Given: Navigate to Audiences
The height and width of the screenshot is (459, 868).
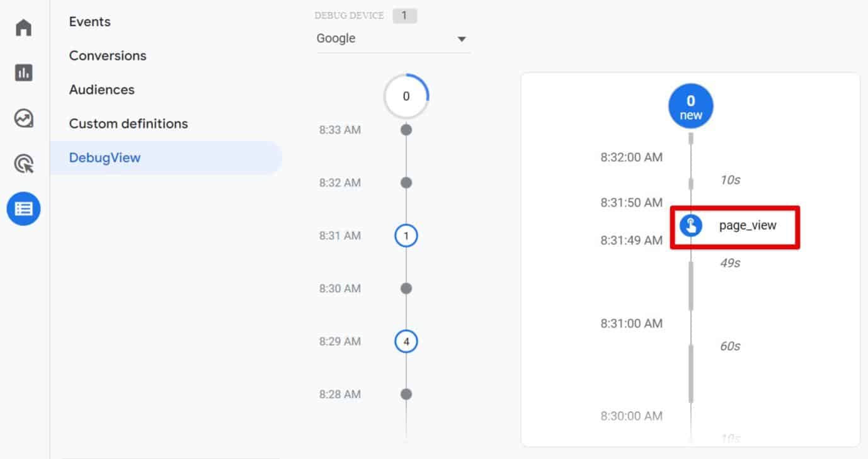Looking at the screenshot, I should point(101,89).
